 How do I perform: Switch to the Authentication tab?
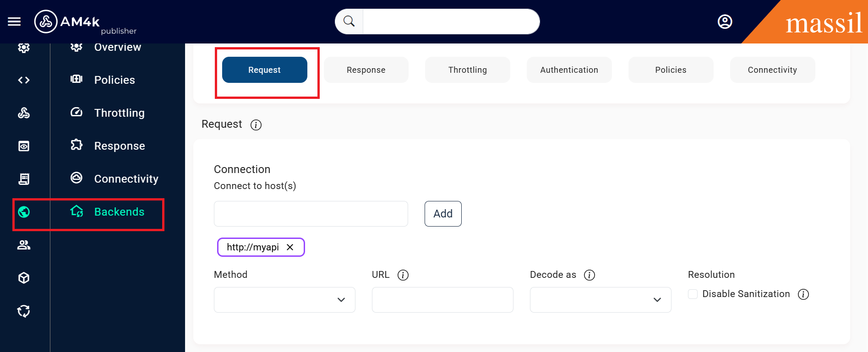click(x=569, y=70)
